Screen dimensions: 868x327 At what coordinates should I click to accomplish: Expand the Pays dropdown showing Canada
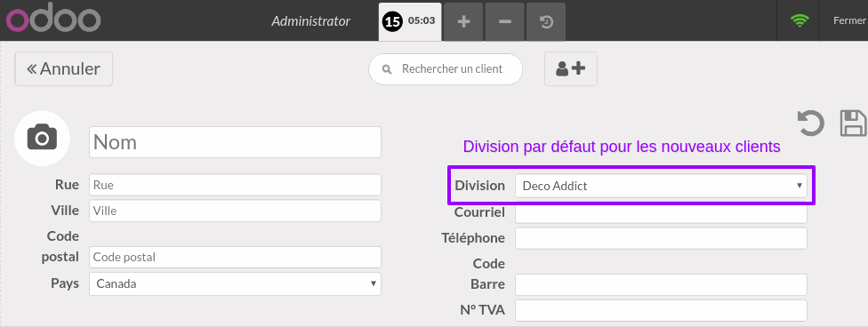(236, 283)
